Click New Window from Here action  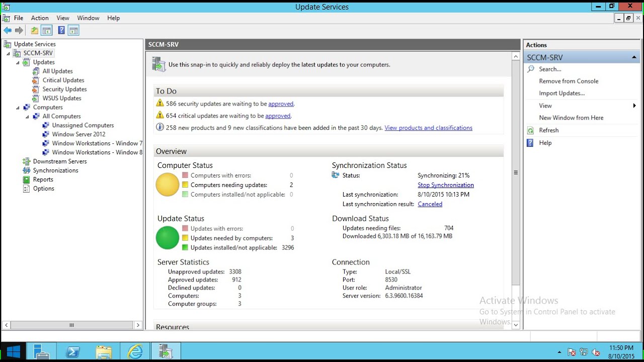coord(571,118)
